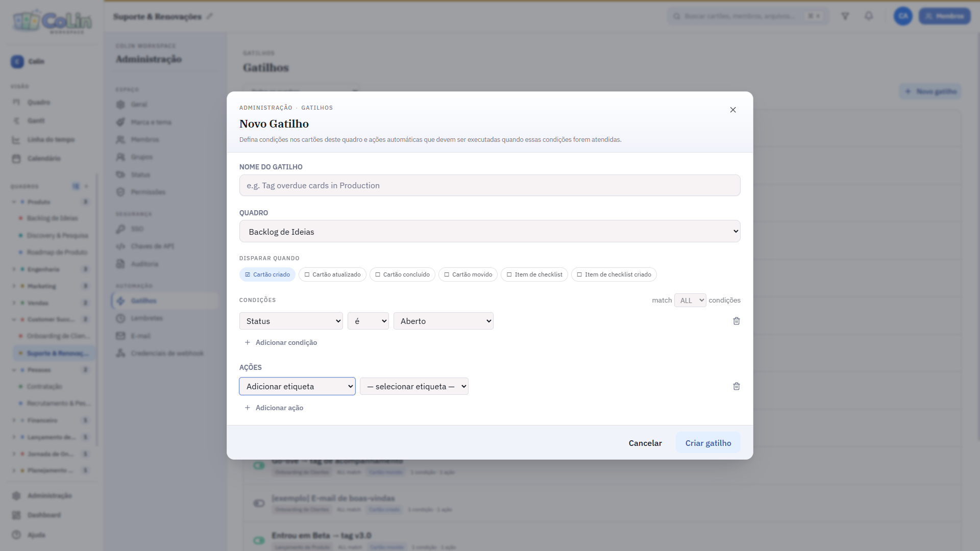Focus the top search bar
The image size is (980, 551).
[748, 16]
